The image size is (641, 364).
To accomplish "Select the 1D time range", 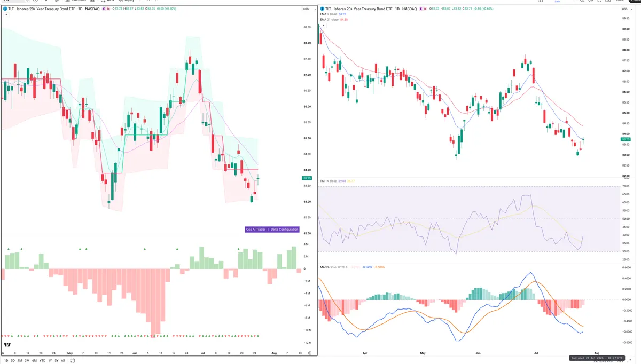I will point(6,361).
